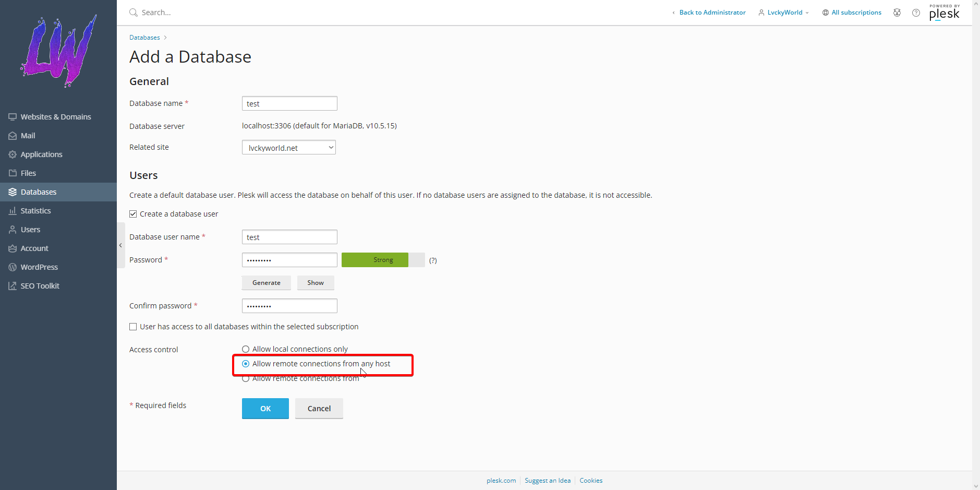The width and height of the screenshot is (980, 490).
Task: Click the SEO Toolkit icon
Action: pos(13,286)
